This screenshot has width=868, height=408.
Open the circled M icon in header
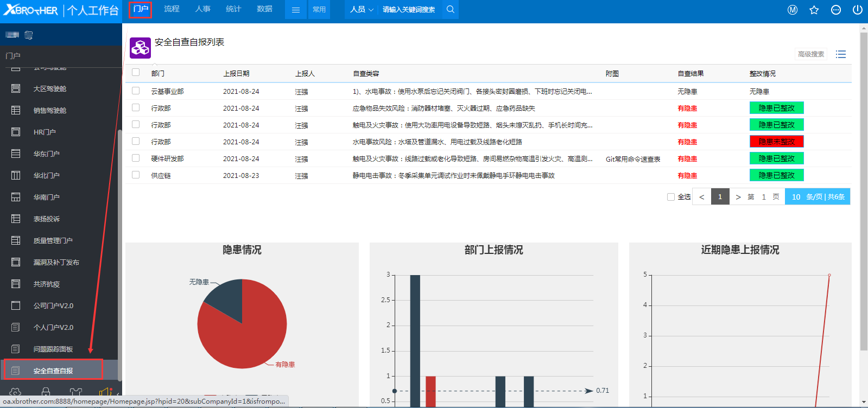point(793,10)
